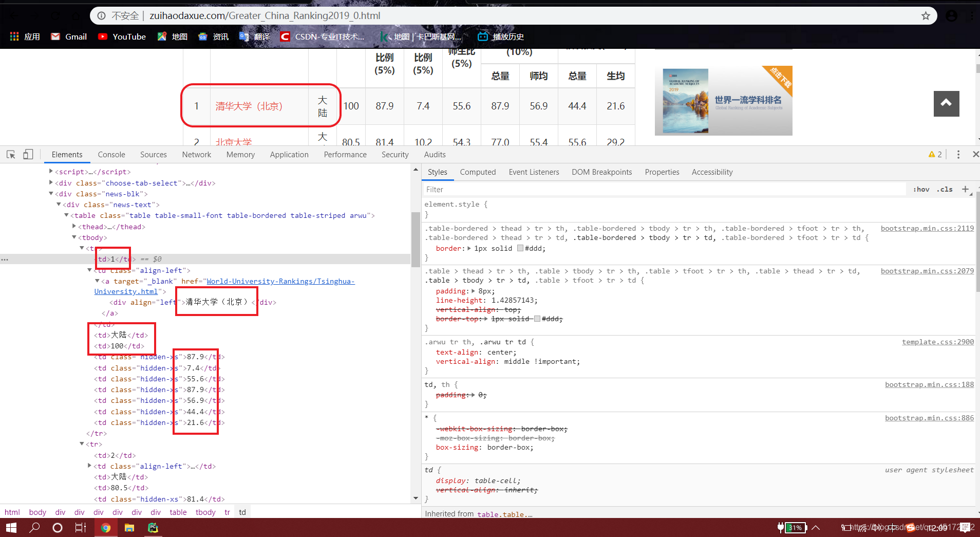Viewport: 980px width, 537px height.
Task: Open the Gmail bookmark
Action: [x=69, y=36]
